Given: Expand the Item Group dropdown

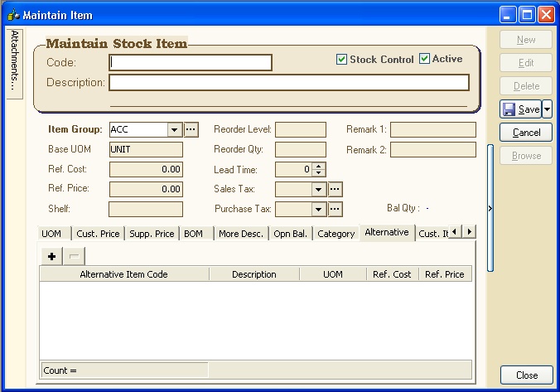Looking at the screenshot, I should point(175,129).
